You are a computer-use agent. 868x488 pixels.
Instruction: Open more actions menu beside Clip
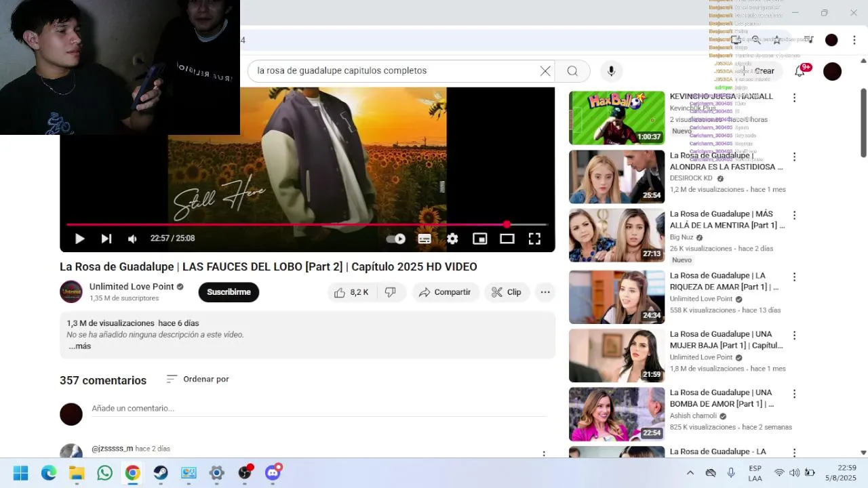(545, 292)
